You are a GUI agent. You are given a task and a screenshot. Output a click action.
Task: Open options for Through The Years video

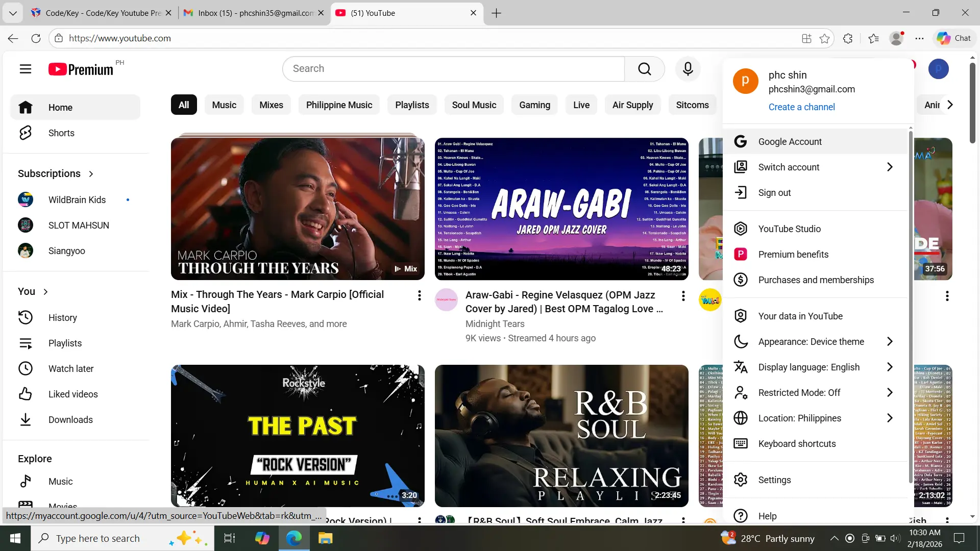pos(419,295)
